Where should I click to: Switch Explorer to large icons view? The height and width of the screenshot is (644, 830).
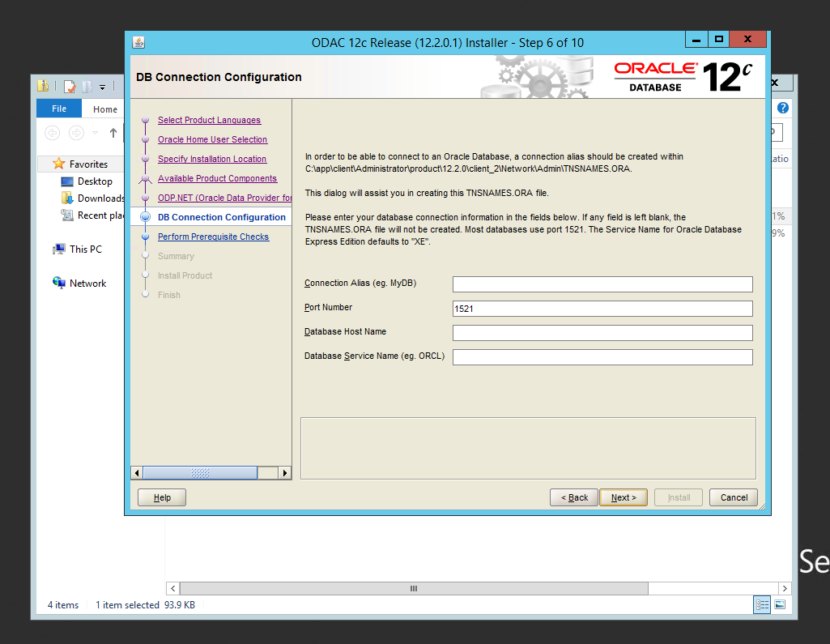coord(780,604)
